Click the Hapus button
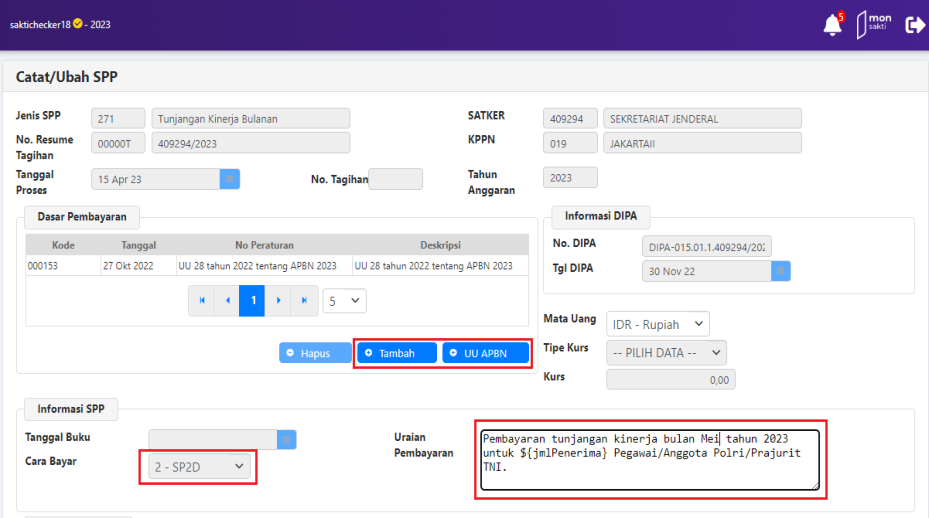Screen dimensions: 929x518 pyautogui.click(x=314, y=353)
